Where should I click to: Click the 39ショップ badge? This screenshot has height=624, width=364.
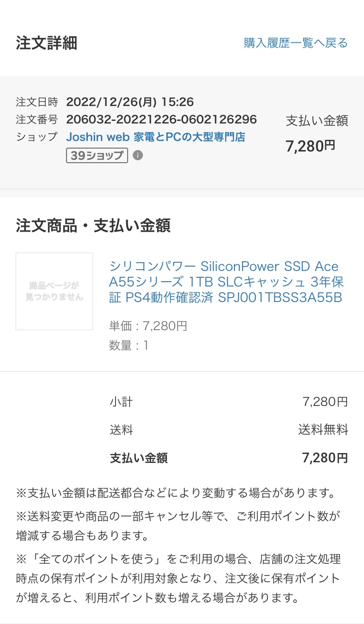point(97,155)
